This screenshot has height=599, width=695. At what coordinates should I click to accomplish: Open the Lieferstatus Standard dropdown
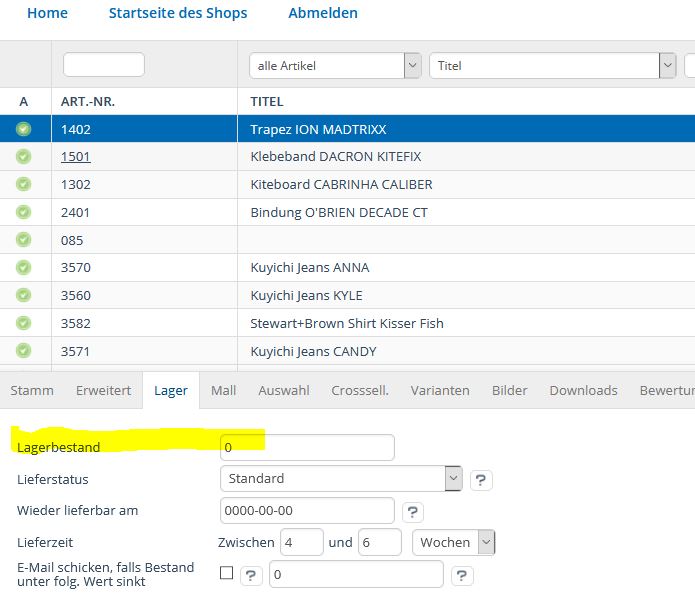pyautogui.click(x=340, y=479)
